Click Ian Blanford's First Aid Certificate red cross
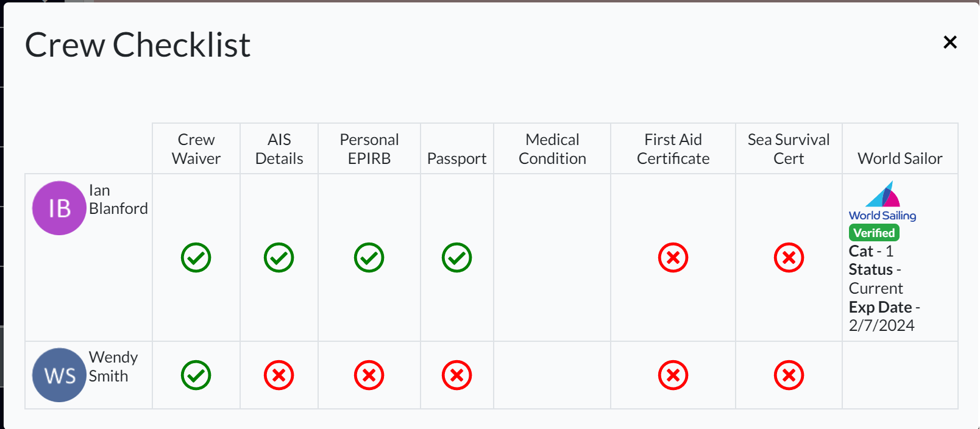The image size is (980, 429). click(673, 258)
